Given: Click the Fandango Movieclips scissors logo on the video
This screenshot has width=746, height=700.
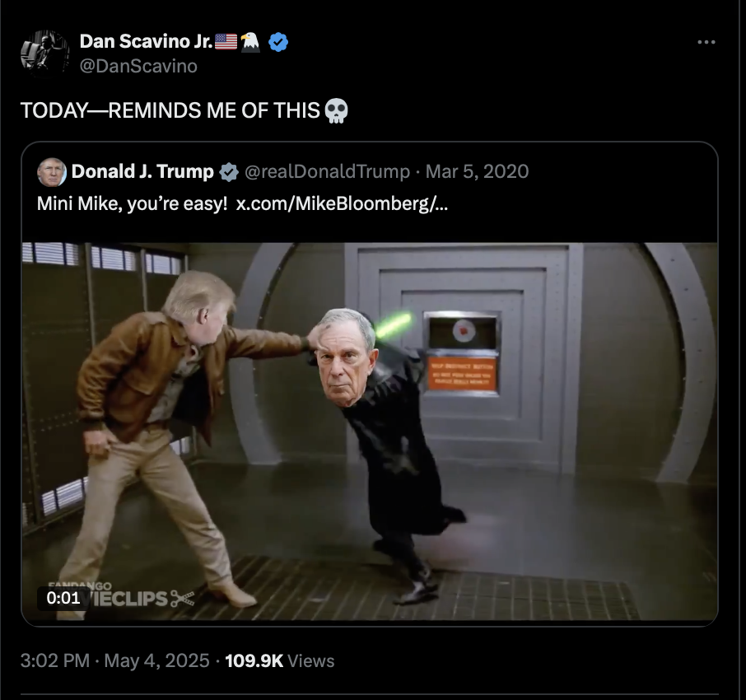Looking at the screenshot, I should (182, 598).
